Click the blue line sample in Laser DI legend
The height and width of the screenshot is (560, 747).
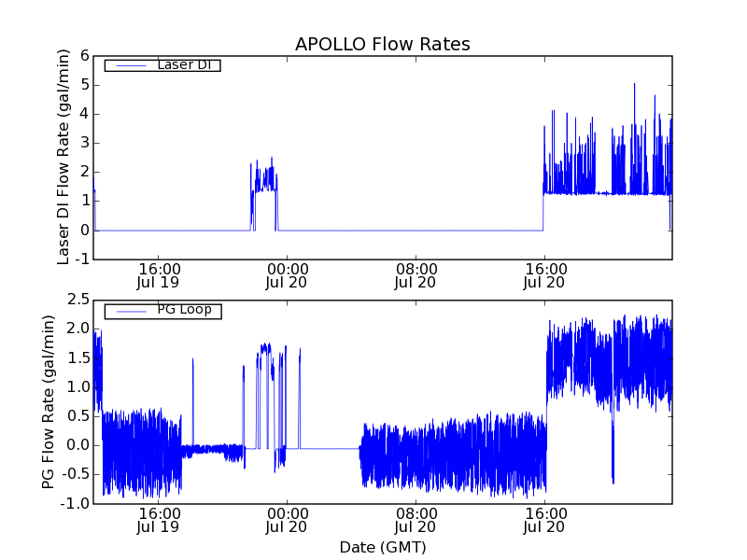pyautogui.click(x=131, y=65)
